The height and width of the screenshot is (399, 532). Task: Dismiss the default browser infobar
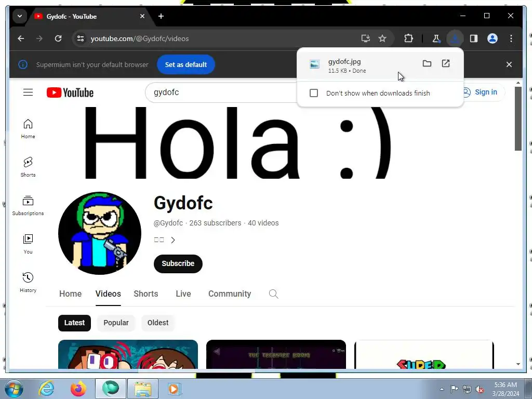coord(509,64)
